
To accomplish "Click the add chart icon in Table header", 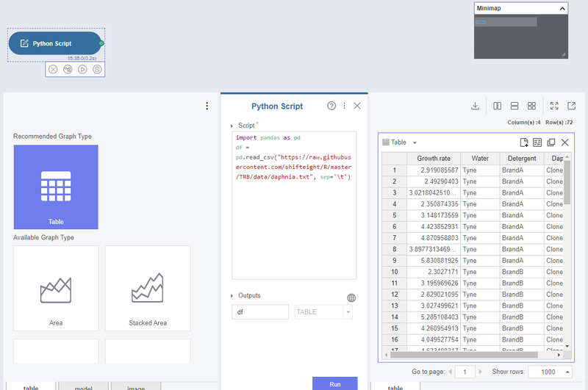I will pyautogui.click(x=524, y=142).
